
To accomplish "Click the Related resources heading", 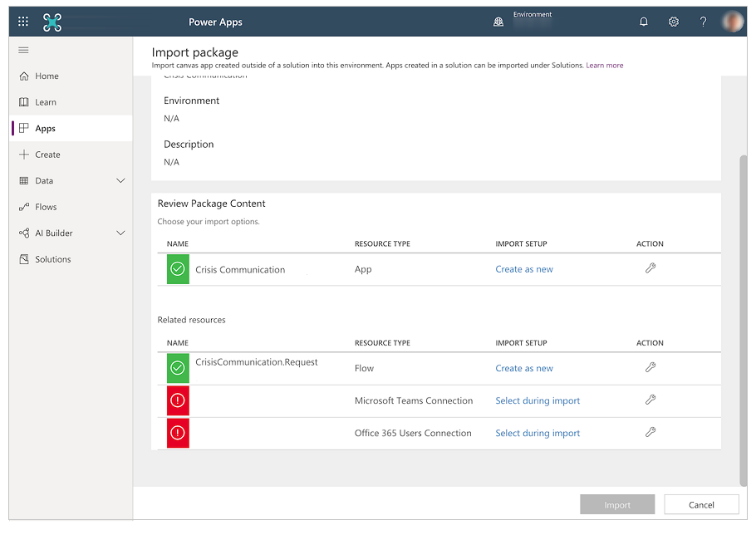I will click(191, 320).
